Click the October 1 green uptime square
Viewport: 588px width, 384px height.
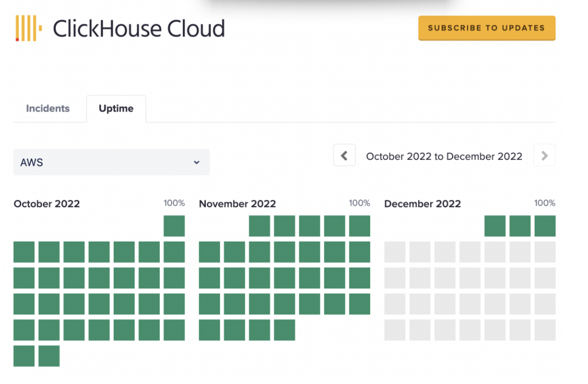(x=174, y=226)
